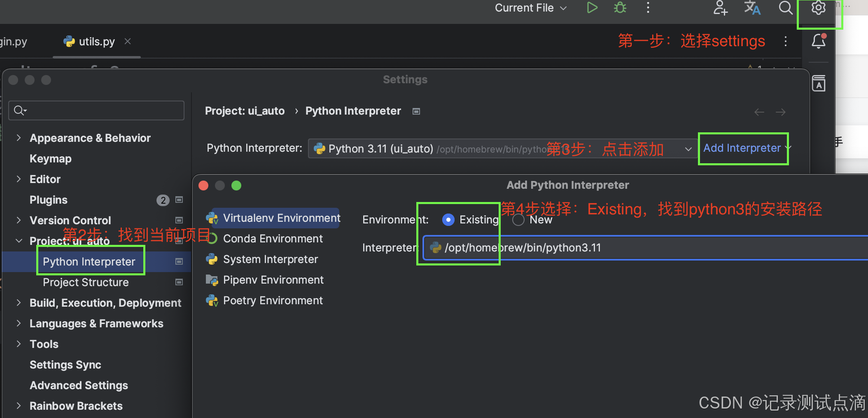Select Project Structure in settings tree
This screenshot has height=418, width=868.
(x=86, y=282)
